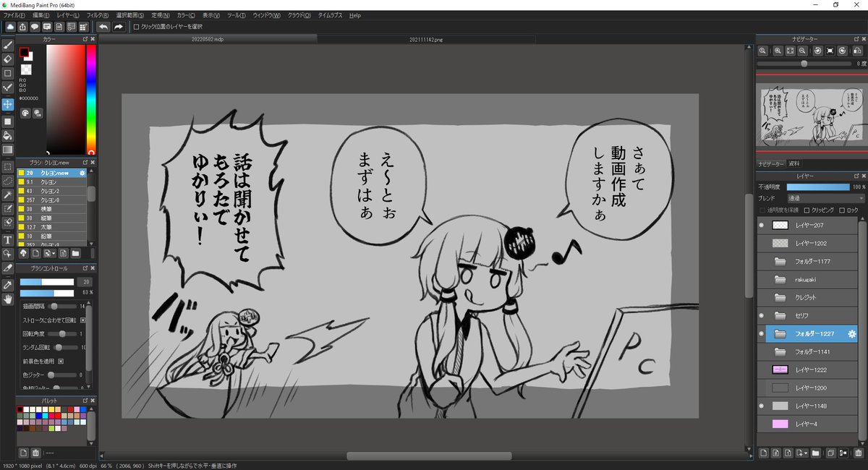Select the Lasso tool
This screenshot has width=868, height=470.
click(x=7, y=180)
